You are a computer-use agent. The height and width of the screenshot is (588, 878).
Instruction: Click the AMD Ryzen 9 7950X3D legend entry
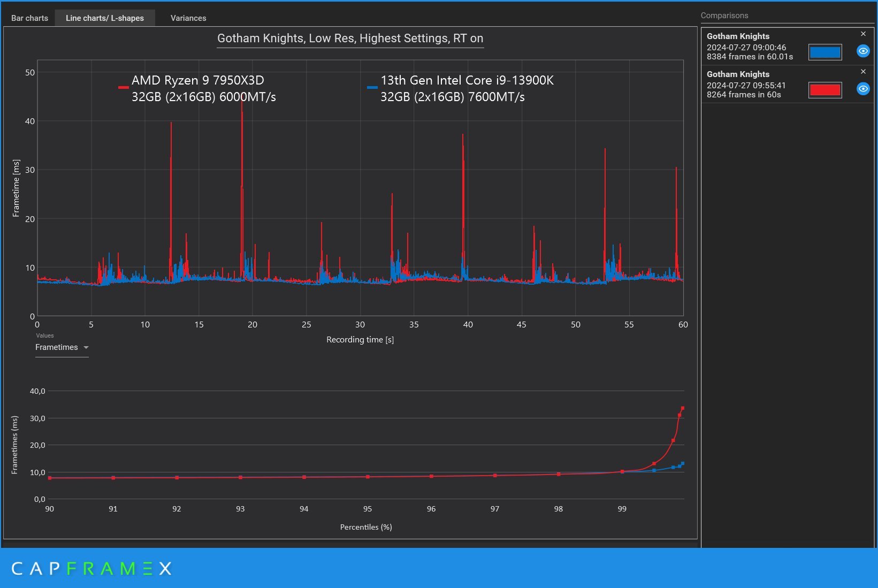197,88
